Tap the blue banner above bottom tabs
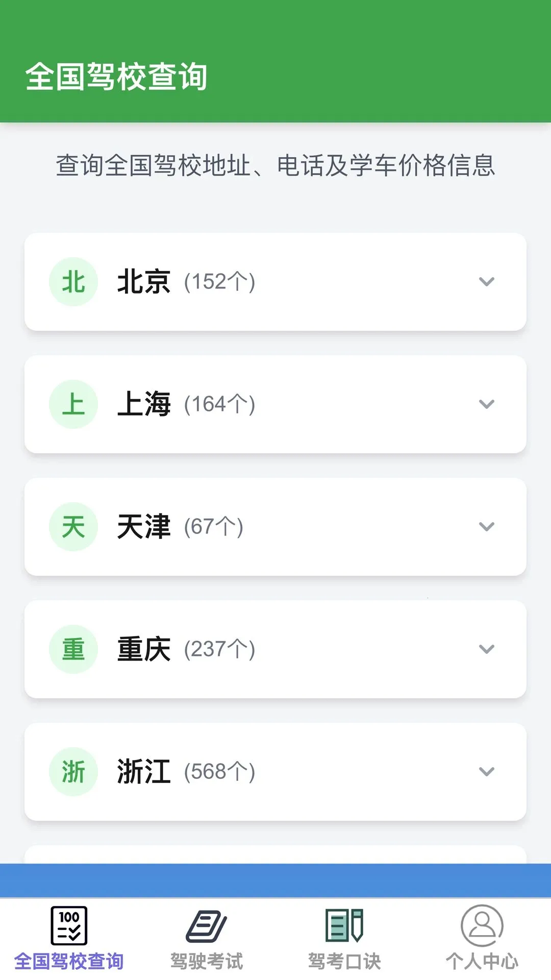Screen dimensions: 551x980 (275, 880)
